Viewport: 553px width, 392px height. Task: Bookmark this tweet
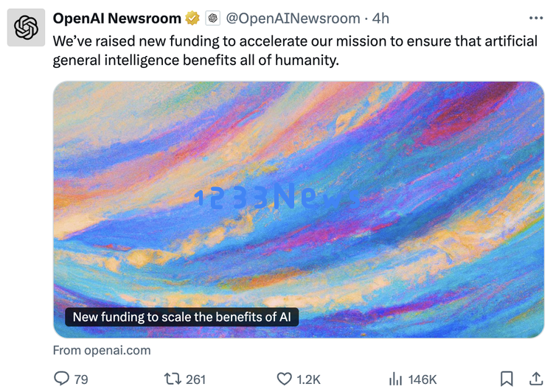pos(507,379)
